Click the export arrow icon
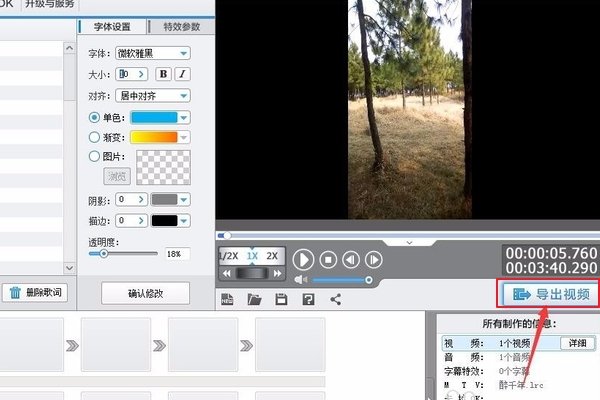 [x=522, y=294]
